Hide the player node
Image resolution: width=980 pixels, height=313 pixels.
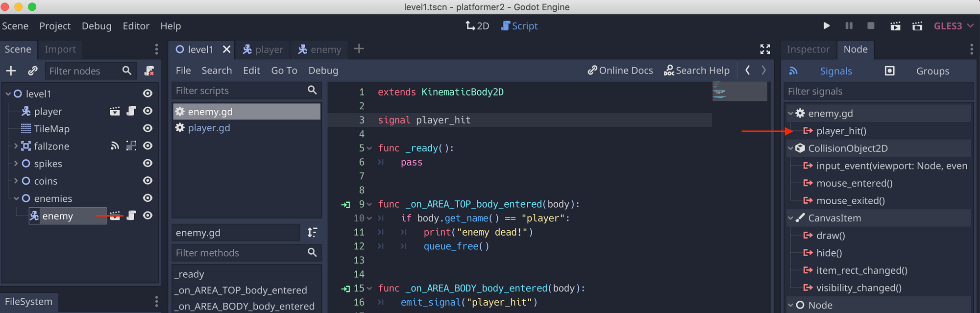point(147,111)
